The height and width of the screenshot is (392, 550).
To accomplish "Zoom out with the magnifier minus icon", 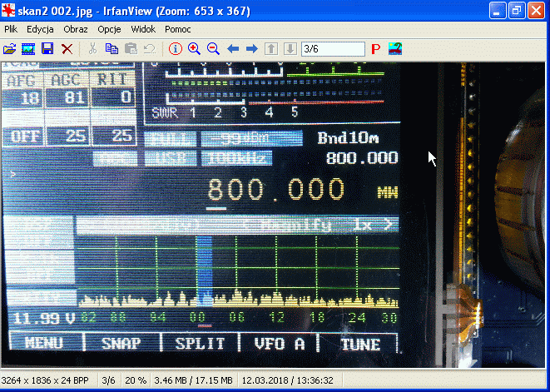I will (x=213, y=49).
